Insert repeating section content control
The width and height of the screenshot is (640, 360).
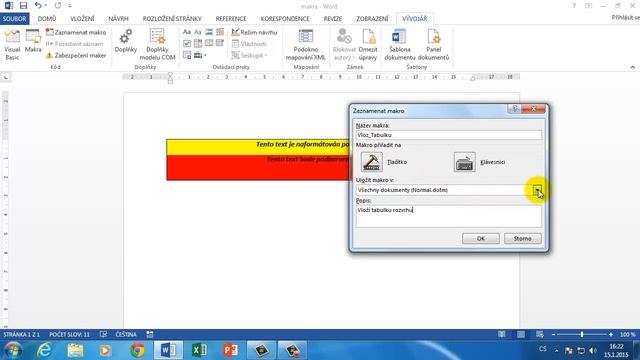187,55
